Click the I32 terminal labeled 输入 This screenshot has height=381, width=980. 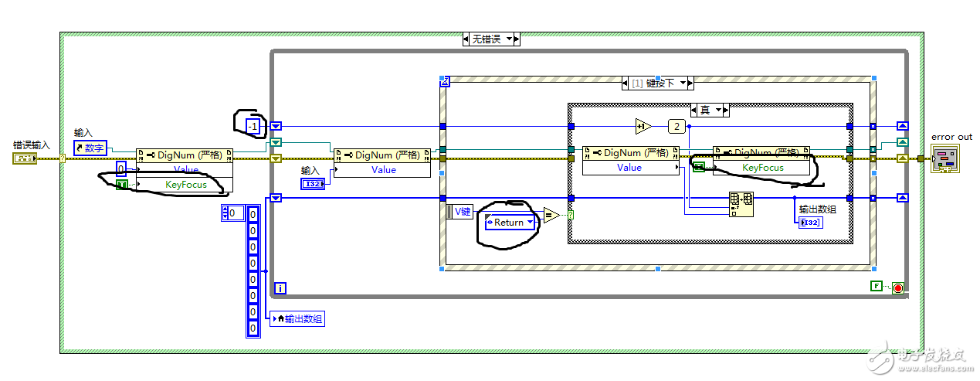pos(313,183)
